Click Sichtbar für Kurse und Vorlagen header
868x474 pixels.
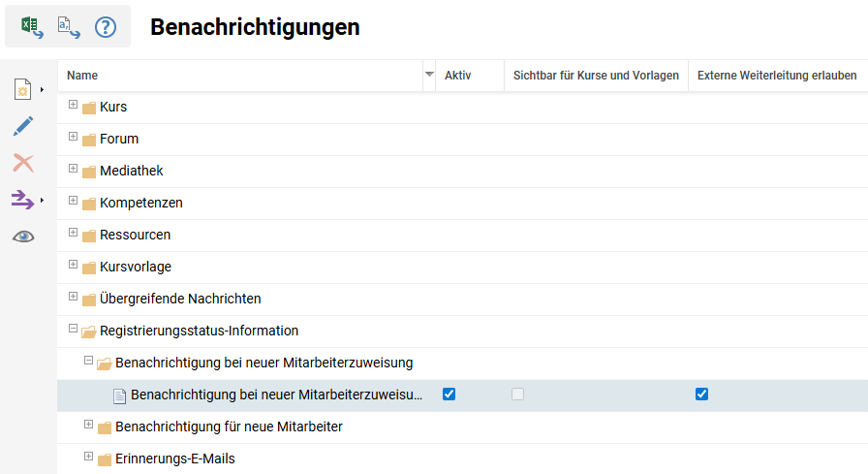(x=596, y=76)
